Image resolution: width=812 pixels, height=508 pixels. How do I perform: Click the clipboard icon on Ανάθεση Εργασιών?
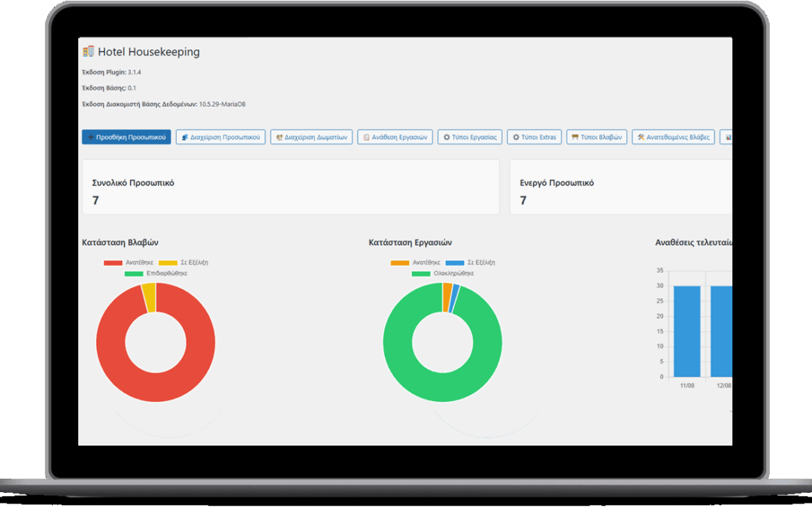366,138
